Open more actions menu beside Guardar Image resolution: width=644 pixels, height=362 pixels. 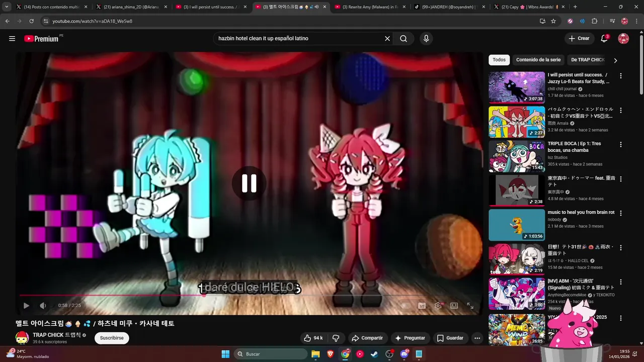pyautogui.click(x=477, y=338)
